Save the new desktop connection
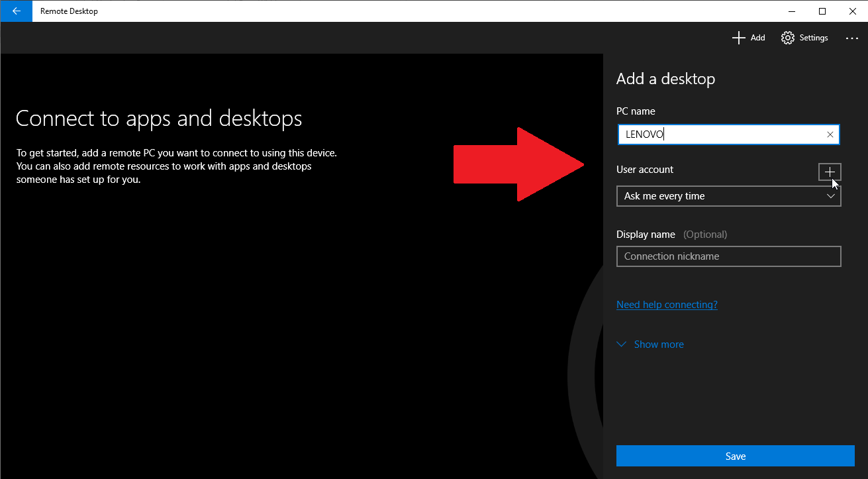Image resolution: width=868 pixels, height=479 pixels. tap(736, 456)
